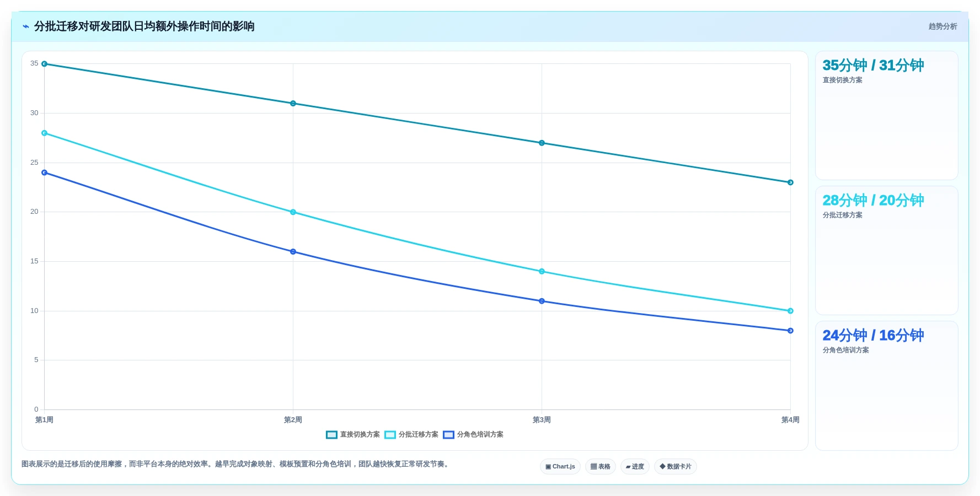The width and height of the screenshot is (980, 496).
Task: Click the chart title 分批迁移对研发团队日均额外操作时间的影响
Action: 144,26
